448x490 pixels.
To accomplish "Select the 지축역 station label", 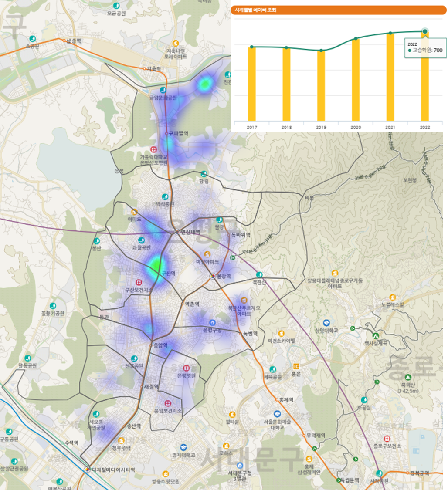I will pos(154,69).
